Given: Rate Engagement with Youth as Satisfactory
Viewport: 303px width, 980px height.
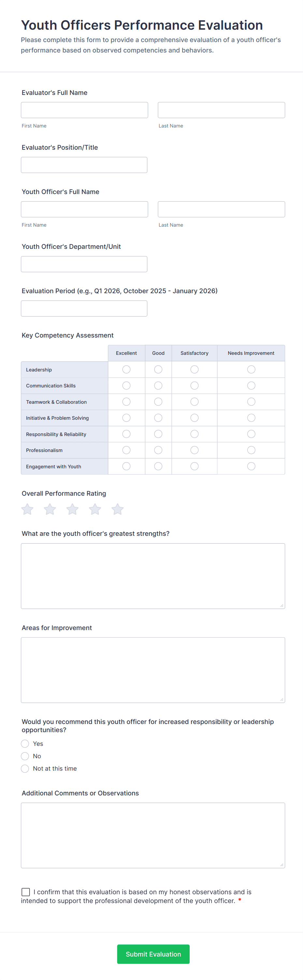Looking at the screenshot, I should (x=194, y=466).
